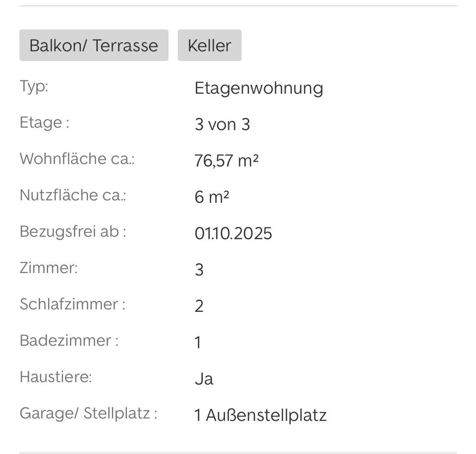Click the Balkon/ Terrasse tag
The height and width of the screenshot is (454, 476).
[94, 45]
